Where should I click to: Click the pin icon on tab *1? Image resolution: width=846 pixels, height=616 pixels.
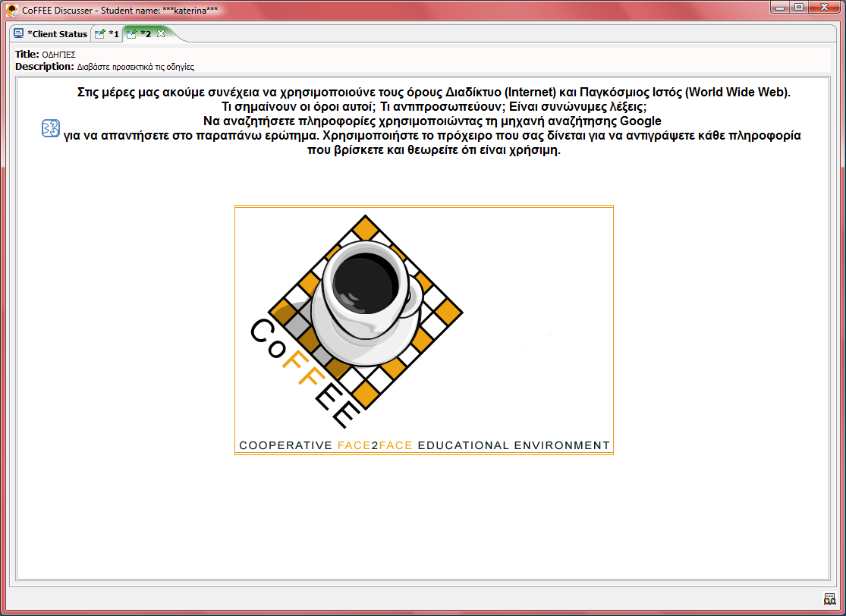100,34
